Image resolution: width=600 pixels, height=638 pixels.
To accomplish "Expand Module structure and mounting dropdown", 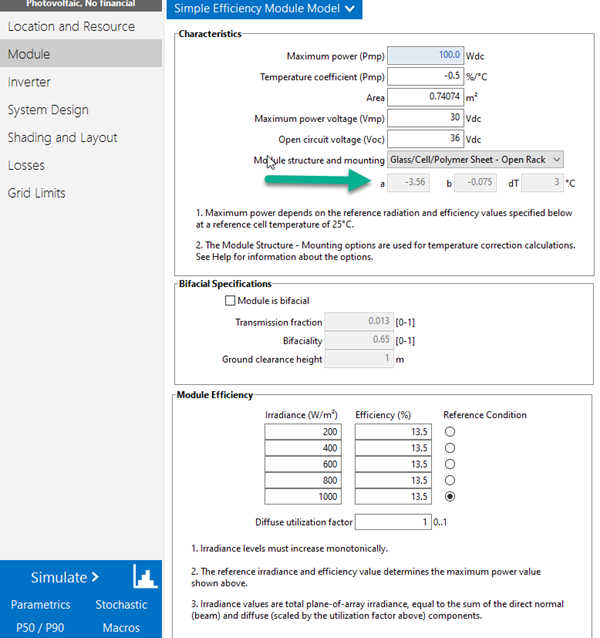I will tap(475, 159).
